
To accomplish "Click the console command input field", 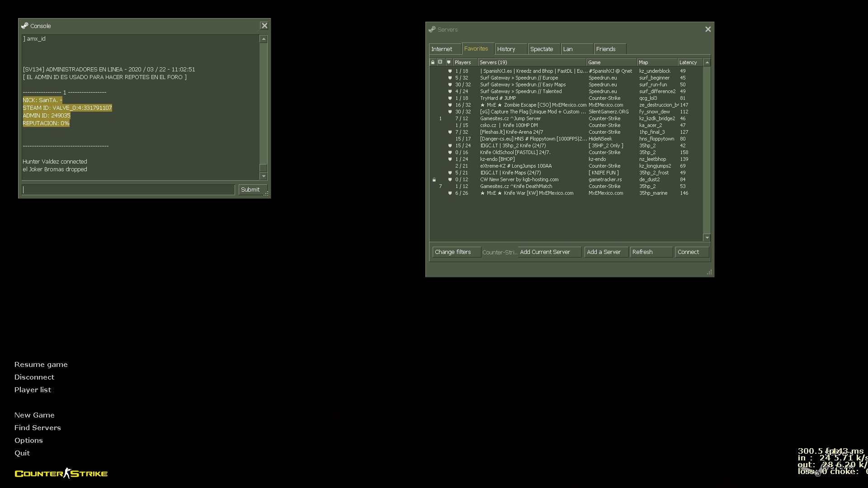I will pos(128,190).
